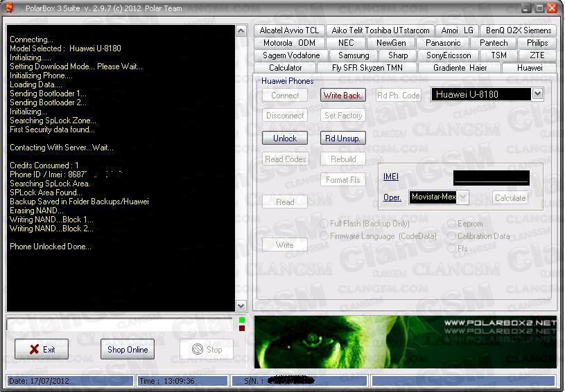Click the Write Back. button
The image size is (565, 392).
342,96
